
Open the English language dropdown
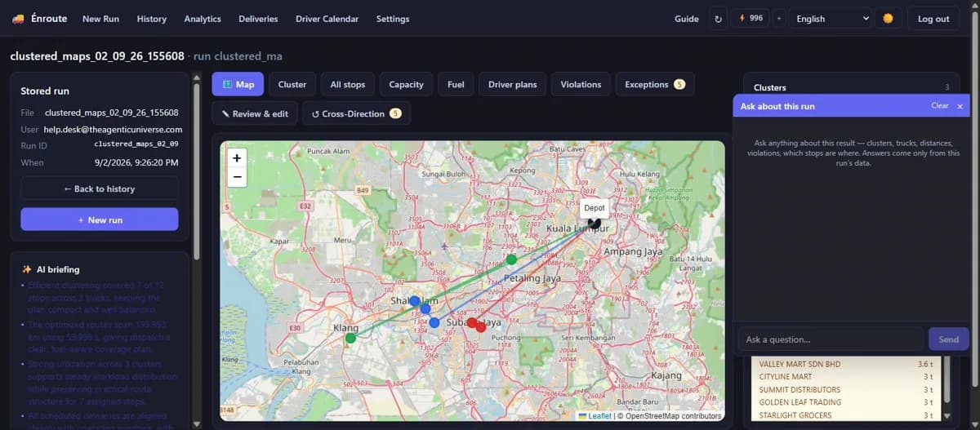[830, 19]
